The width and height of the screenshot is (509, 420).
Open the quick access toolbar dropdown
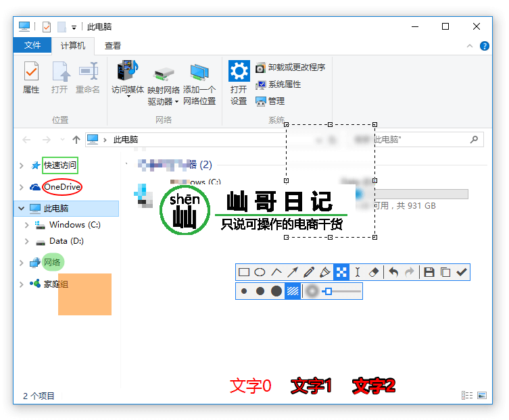click(x=74, y=28)
